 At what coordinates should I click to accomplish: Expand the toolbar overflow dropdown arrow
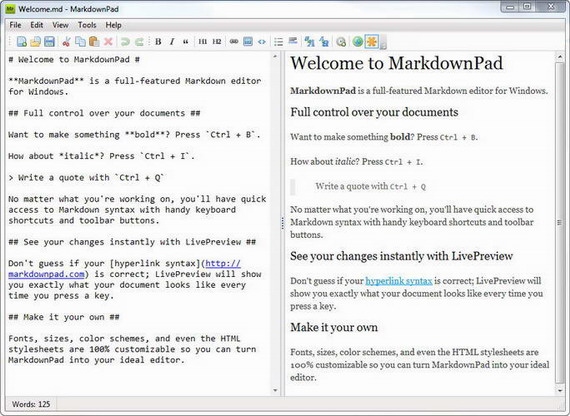coord(383,43)
